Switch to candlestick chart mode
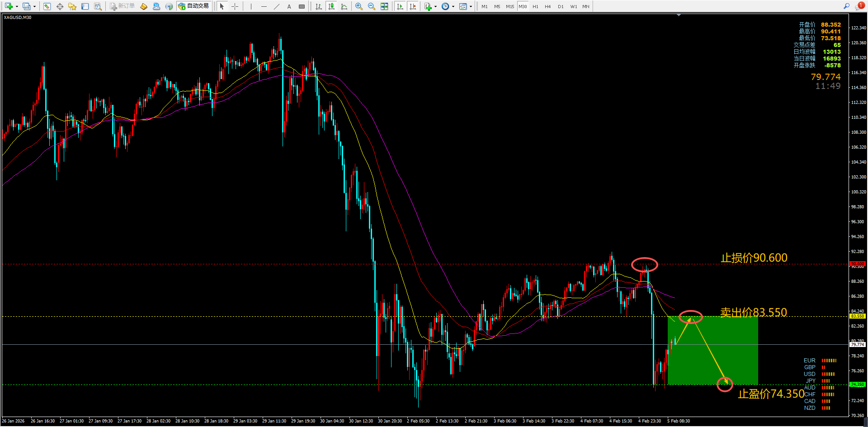Viewport: 868px width, 427px height. (331, 6)
